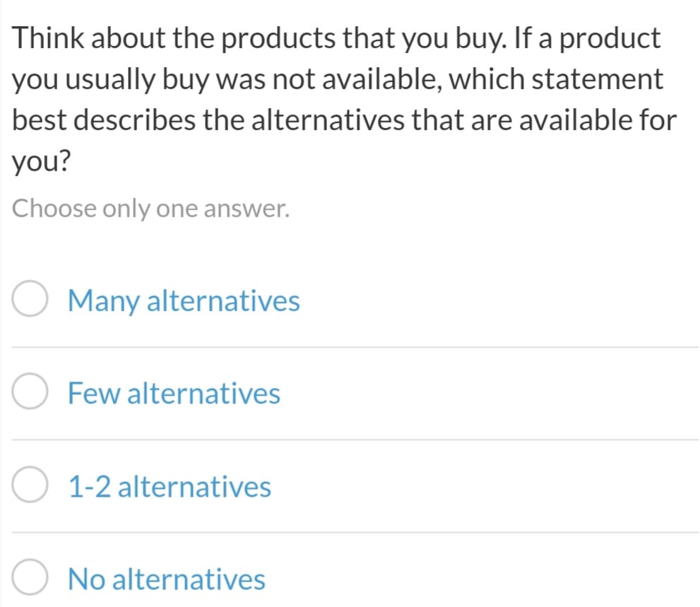Select the Many alternatives radio circle
700x607 pixels.
(30, 299)
